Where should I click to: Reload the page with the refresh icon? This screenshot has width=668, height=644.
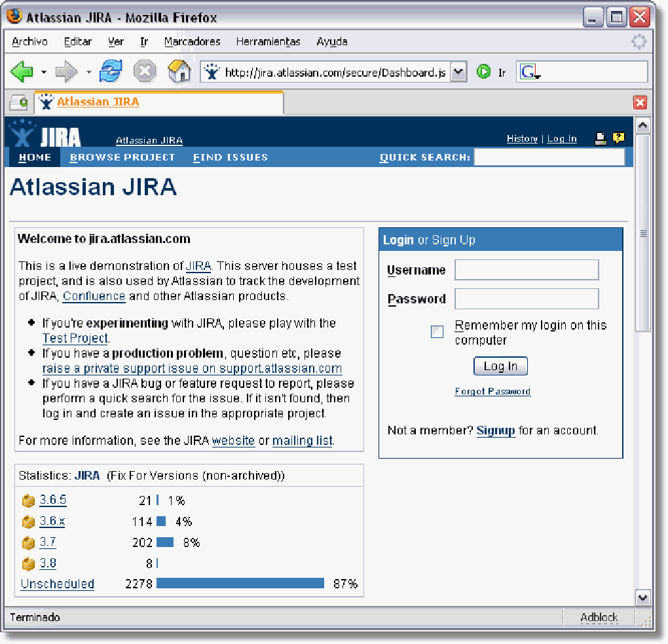(111, 71)
